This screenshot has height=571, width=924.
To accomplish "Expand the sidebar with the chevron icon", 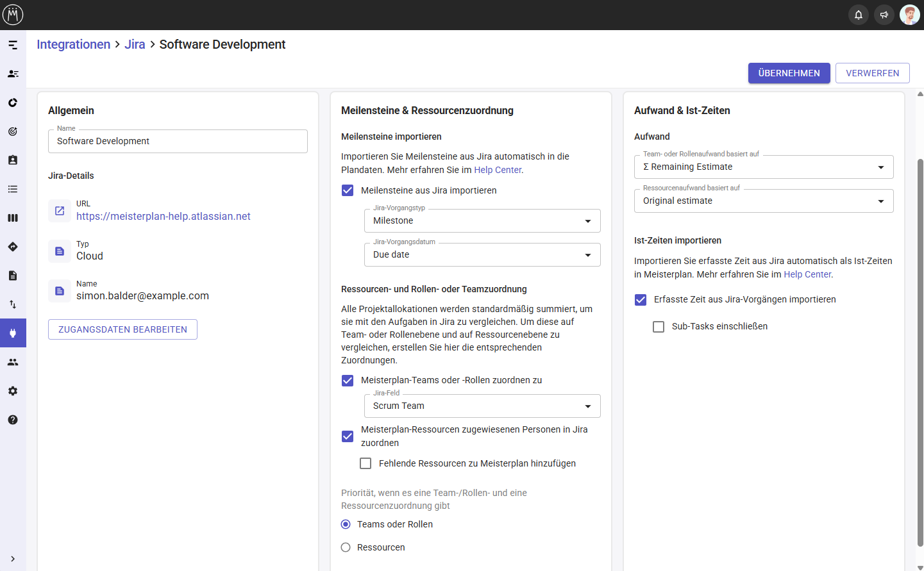I will [x=13, y=559].
